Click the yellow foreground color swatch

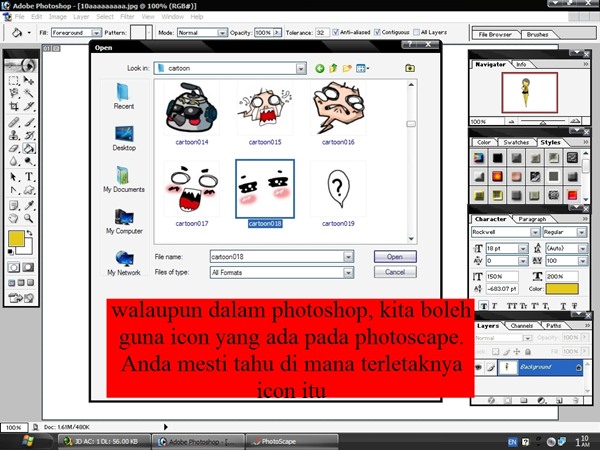pos(16,238)
